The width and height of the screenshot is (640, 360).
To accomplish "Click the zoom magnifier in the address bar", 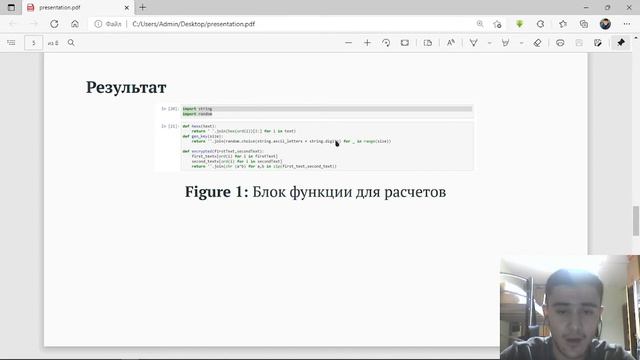I will pyautogui.click(x=480, y=24).
